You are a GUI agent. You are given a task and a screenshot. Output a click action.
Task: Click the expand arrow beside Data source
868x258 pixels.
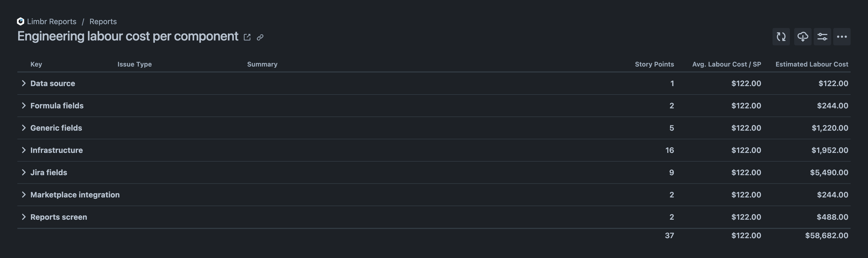point(24,83)
